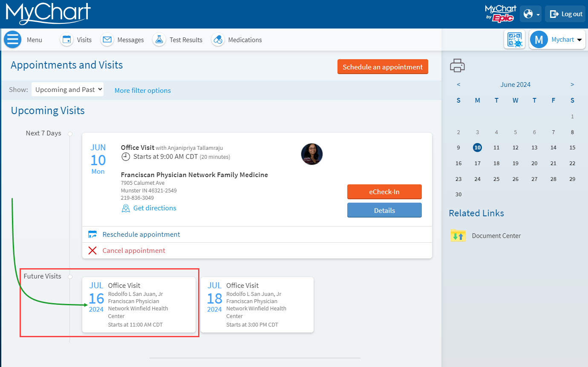Click the Reschedule appointment calendar icon
This screenshot has width=588, height=367.
92,235
